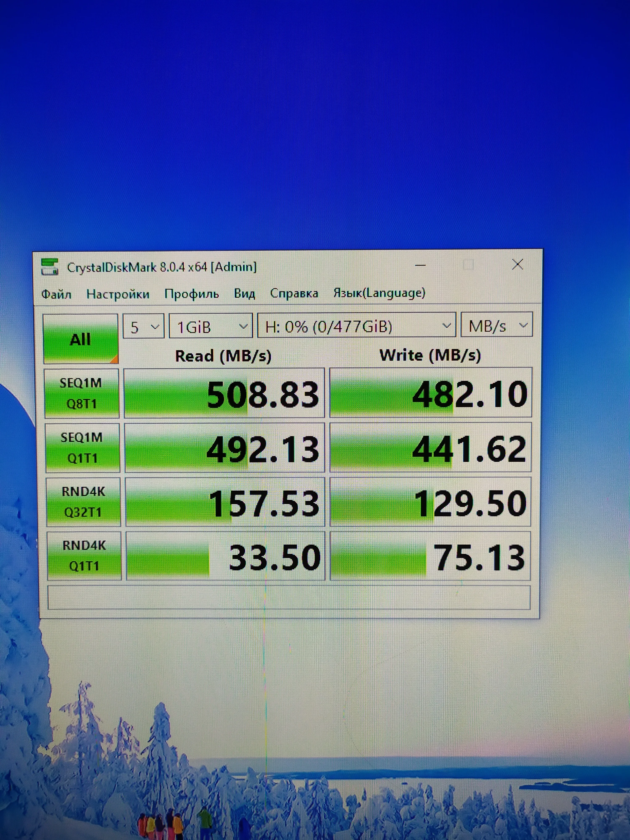Change the MB/s unit dropdown
The width and height of the screenshot is (630, 840).
(x=496, y=325)
